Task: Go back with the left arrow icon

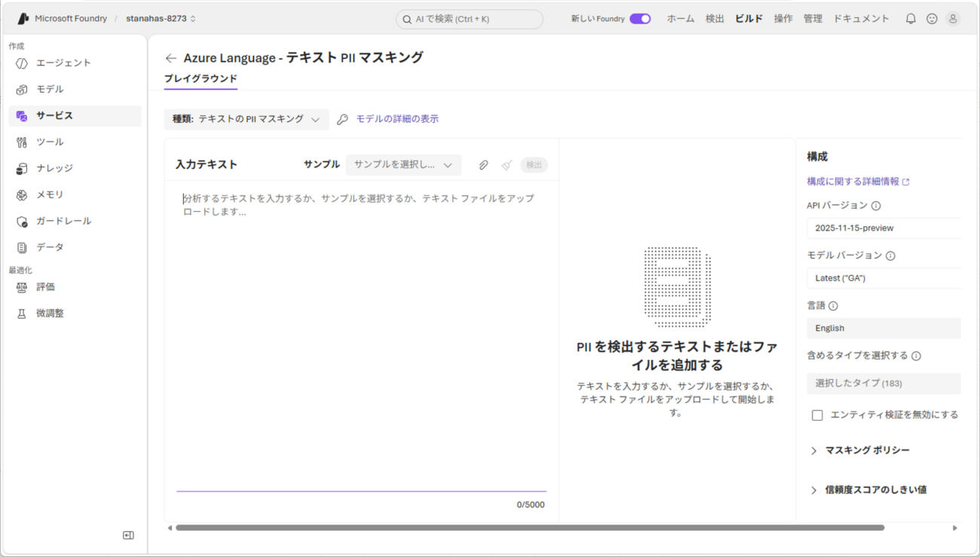Action: point(171,58)
